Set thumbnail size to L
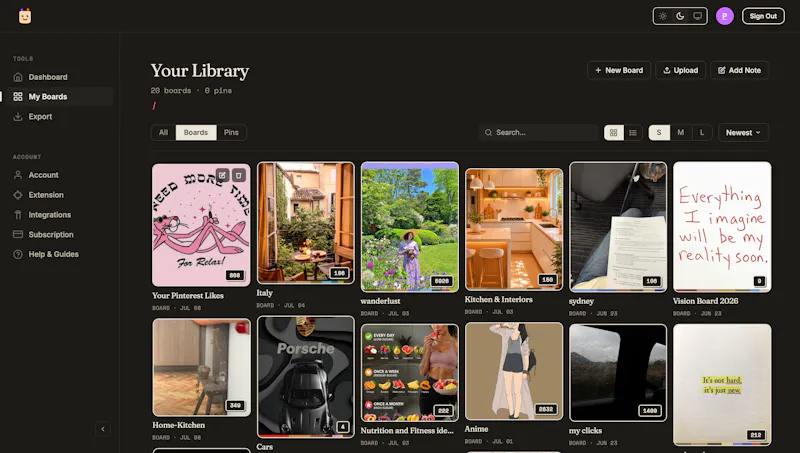Image resolution: width=800 pixels, height=453 pixels. pyautogui.click(x=702, y=133)
